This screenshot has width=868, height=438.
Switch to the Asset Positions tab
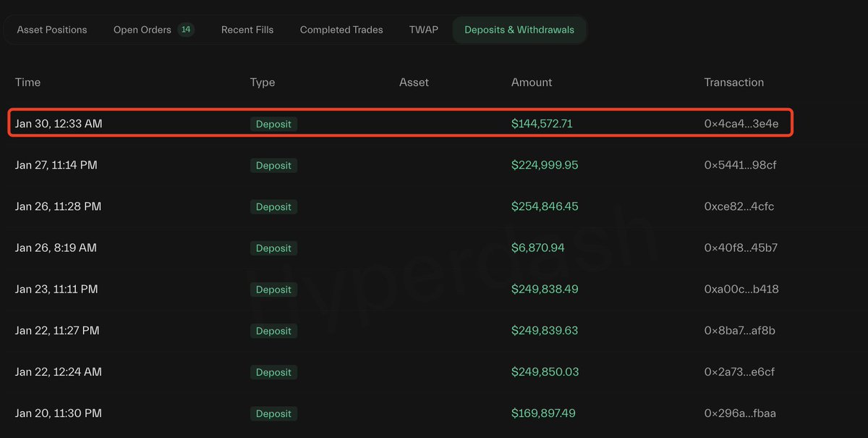pos(52,30)
